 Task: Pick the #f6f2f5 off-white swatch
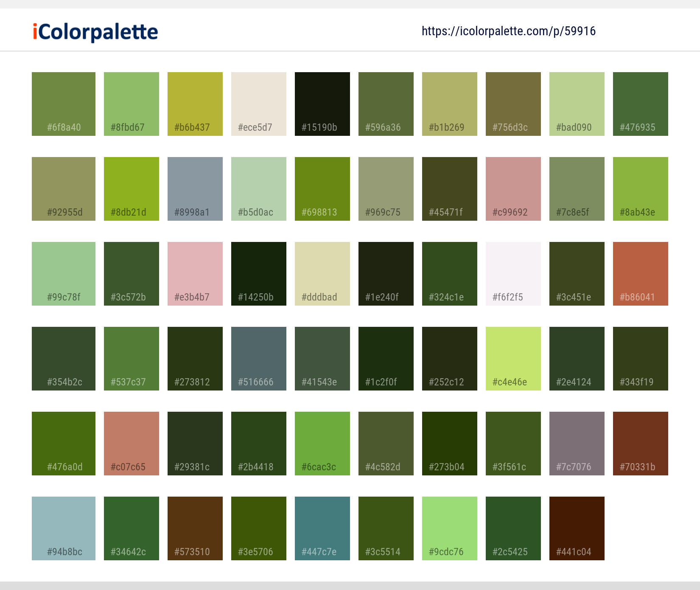click(513, 274)
